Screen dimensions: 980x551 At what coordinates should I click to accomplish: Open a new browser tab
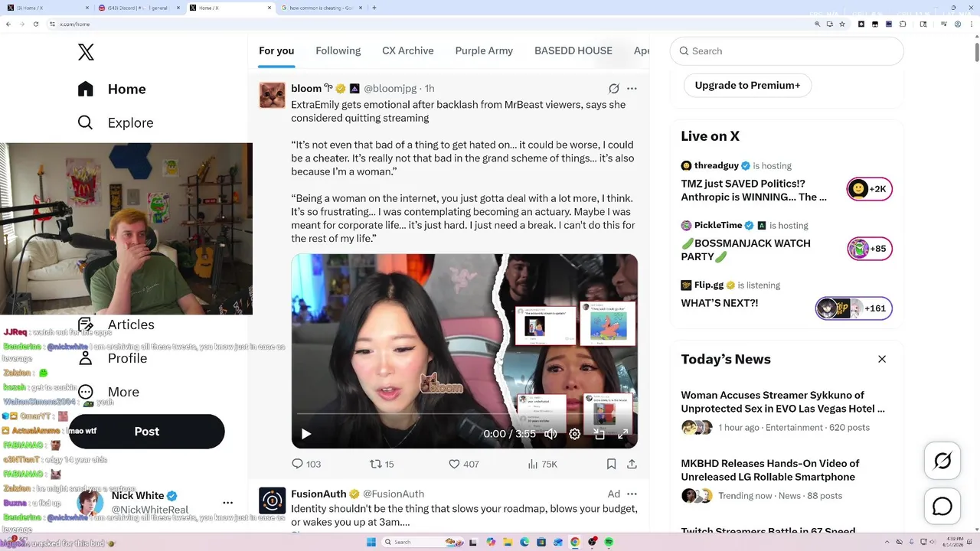click(374, 8)
